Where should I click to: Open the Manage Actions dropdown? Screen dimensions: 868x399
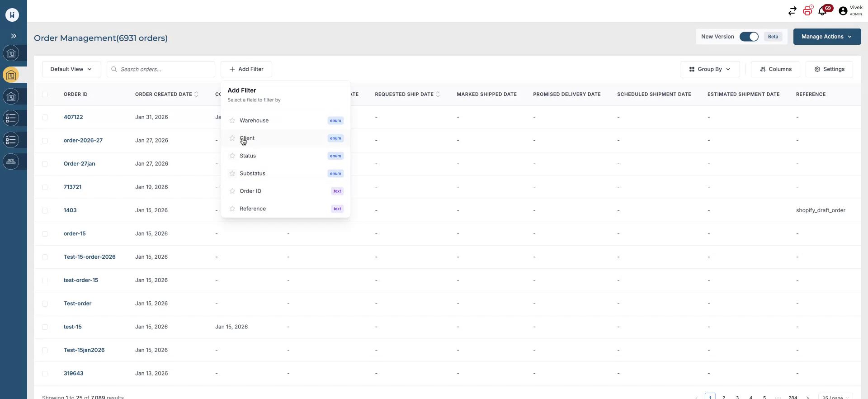point(826,37)
